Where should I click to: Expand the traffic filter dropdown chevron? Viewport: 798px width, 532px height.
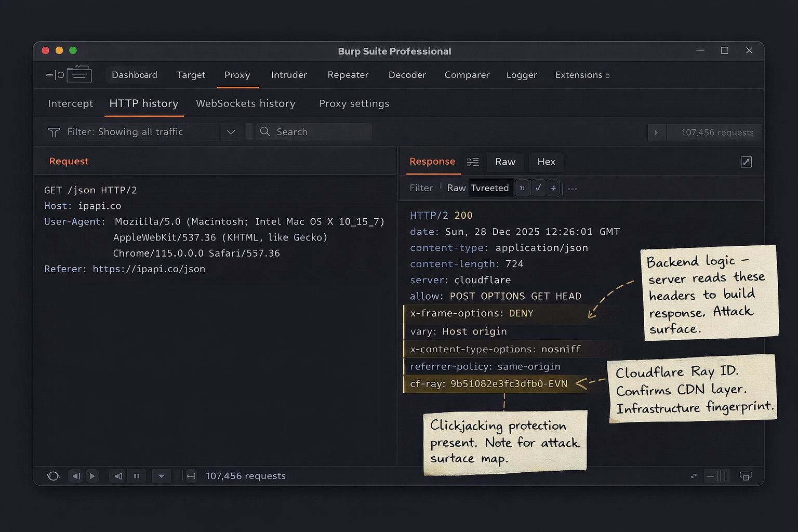pos(231,132)
